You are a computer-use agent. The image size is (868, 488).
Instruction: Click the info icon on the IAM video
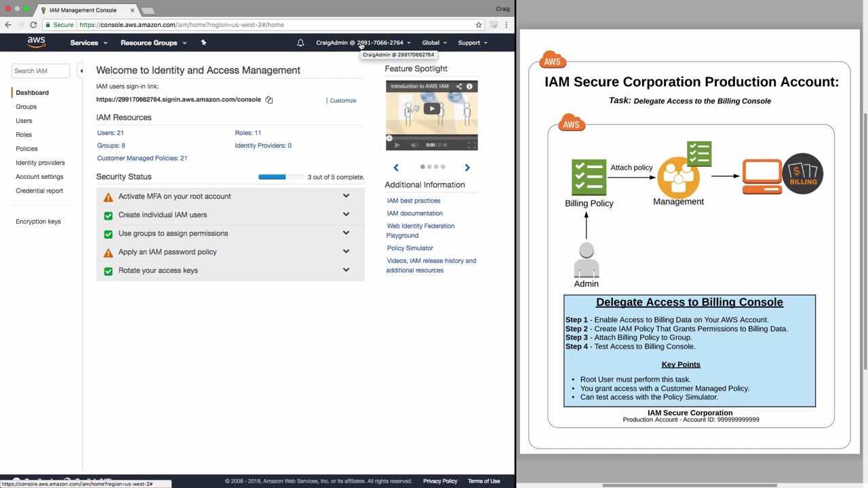coord(469,86)
